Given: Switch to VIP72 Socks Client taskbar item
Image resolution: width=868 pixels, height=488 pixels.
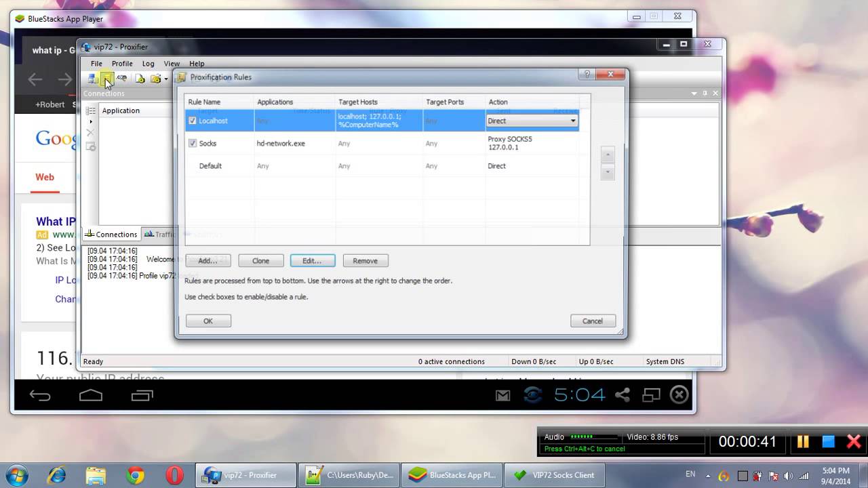Looking at the screenshot, I should tap(555, 475).
